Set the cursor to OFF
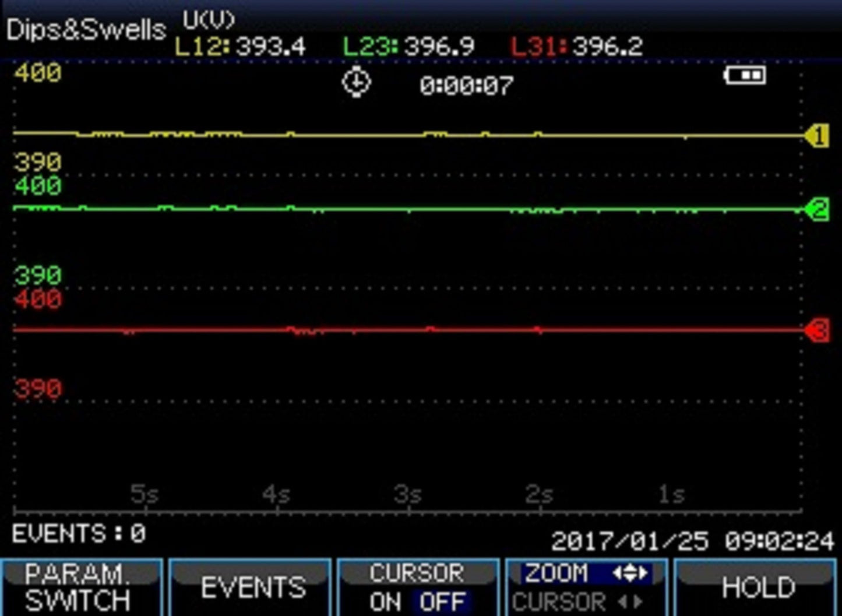This screenshot has height=616, width=842. point(442,602)
